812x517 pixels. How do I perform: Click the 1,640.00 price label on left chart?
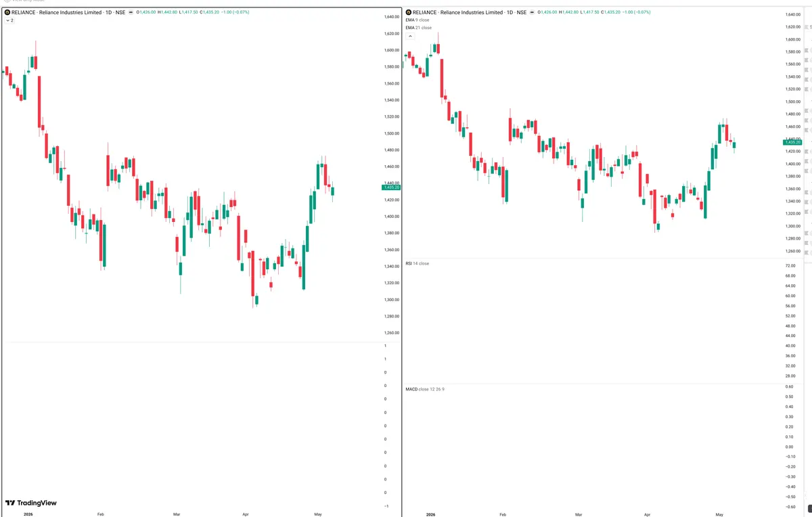click(392, 17)
